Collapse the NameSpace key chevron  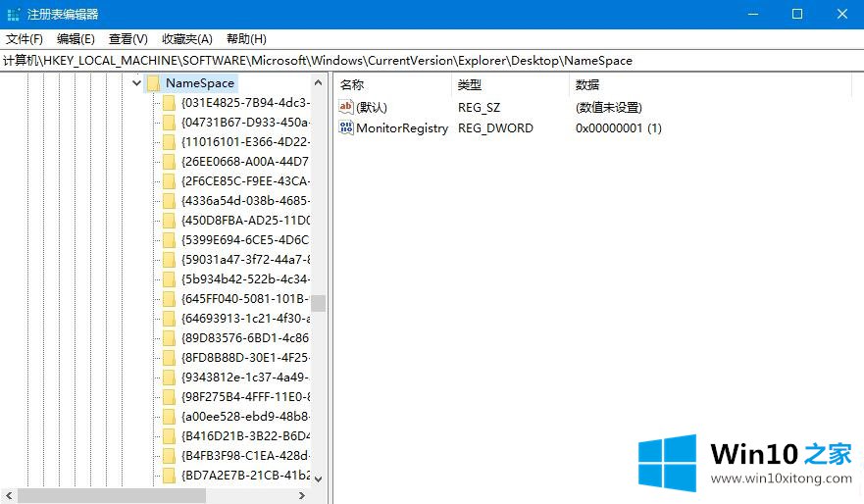click(x=136, y=83)
